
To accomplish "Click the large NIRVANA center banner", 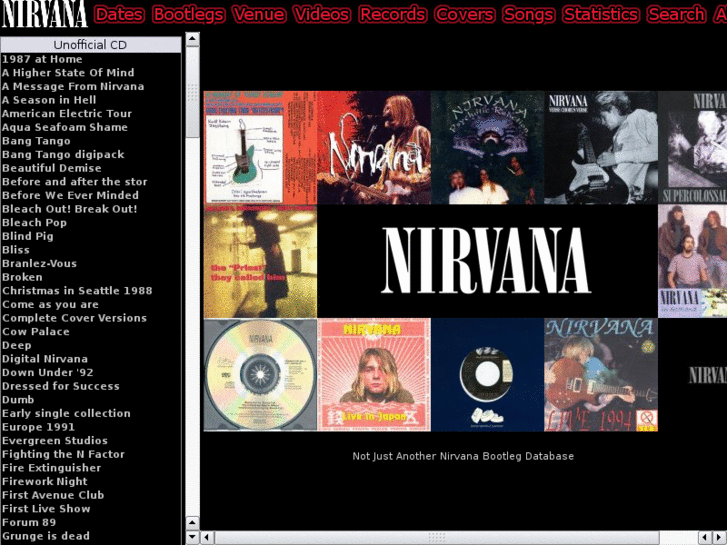I will (487, 261).
